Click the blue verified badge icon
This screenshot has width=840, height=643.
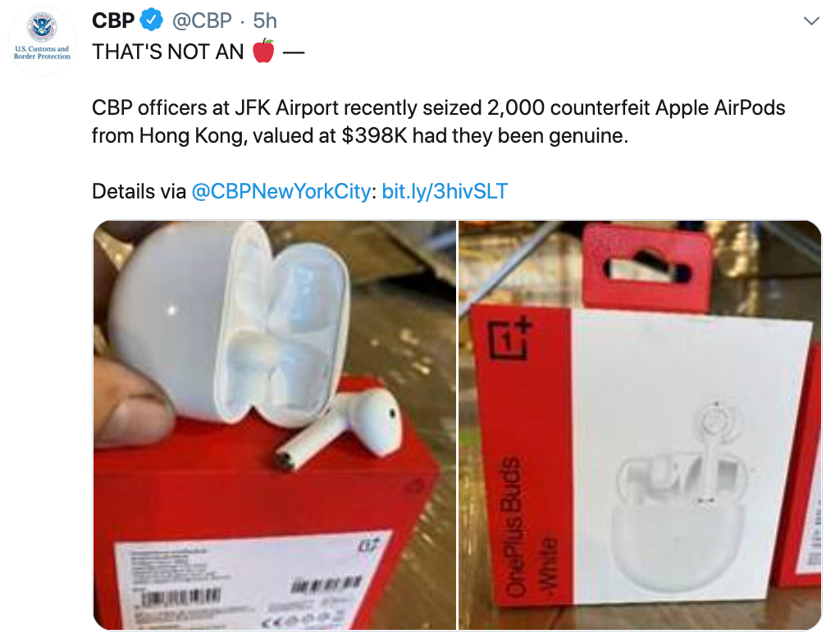(x=152, y=21)
